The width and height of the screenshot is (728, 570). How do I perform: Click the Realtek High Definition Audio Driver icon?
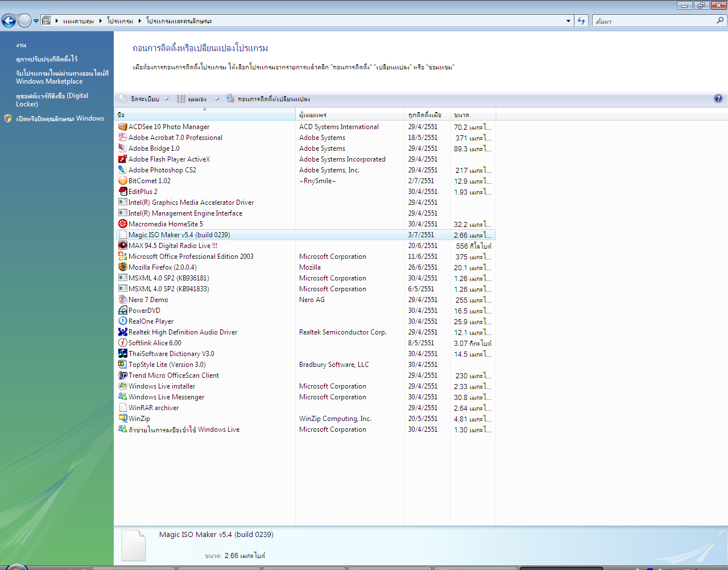point(122,332)
